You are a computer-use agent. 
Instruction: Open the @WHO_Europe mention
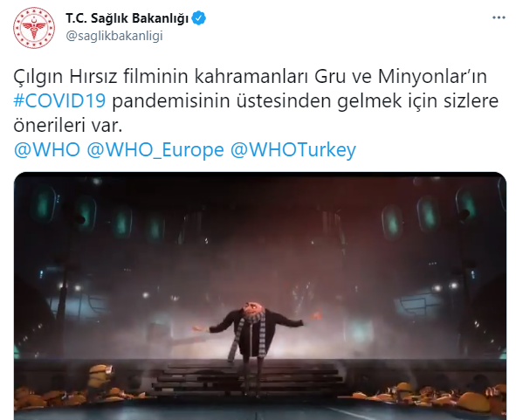[155, 150]
